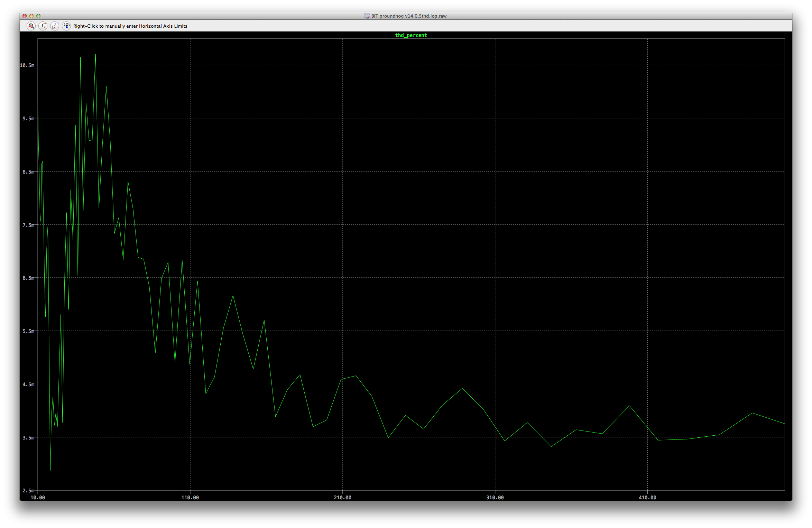This screenshot has height=528, width=812.
Task: Click the pick visible traces icon
Action: (55, 26)
